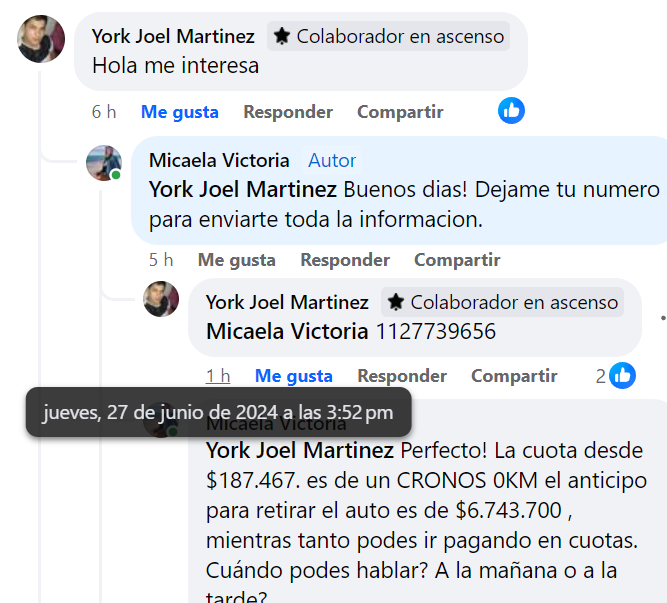Click the like reaction icon with count 2
The image size is (667, 603).
tap(622, 375)
